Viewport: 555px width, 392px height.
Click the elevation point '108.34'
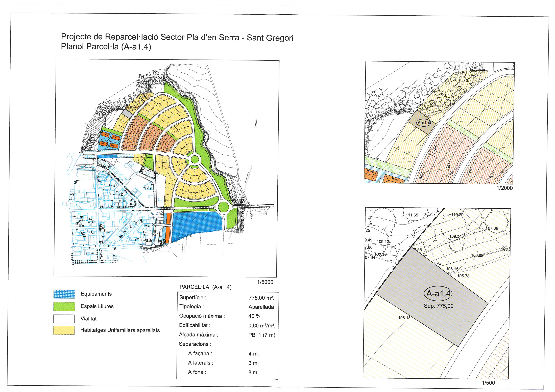pos(455,236)
